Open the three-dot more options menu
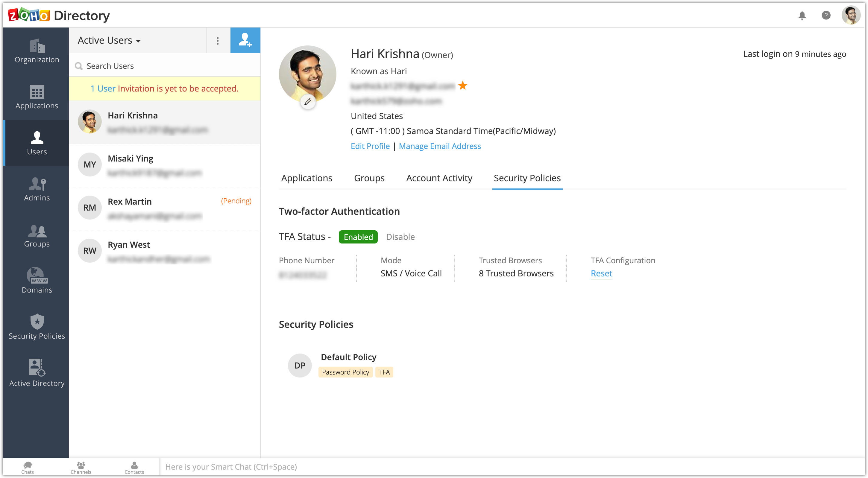The image size is (868, 478). click(x=218, y=40)
